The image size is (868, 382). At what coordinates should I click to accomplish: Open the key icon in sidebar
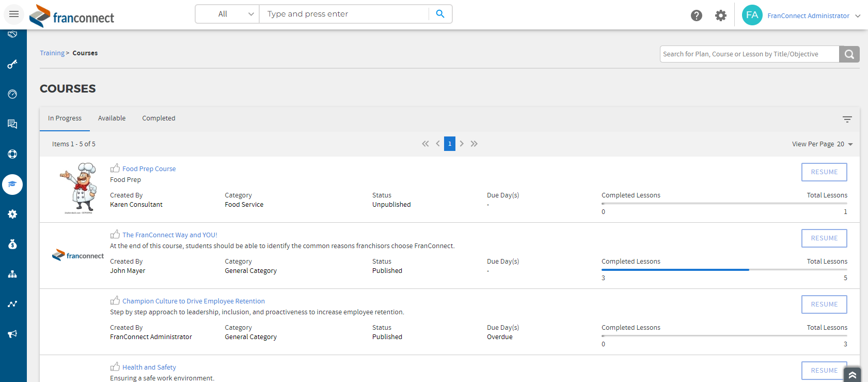(x=12, y=64)
